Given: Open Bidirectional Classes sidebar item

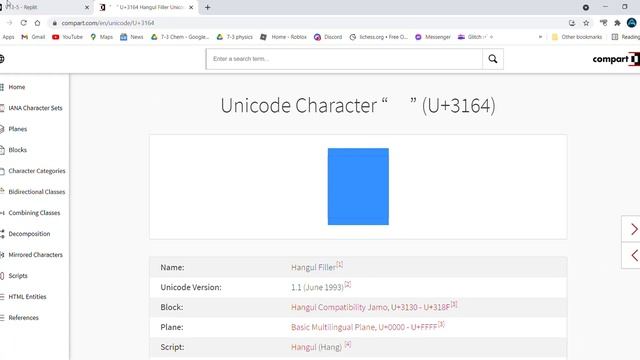Looking at the screenshot, I should (x=37, y=192).
